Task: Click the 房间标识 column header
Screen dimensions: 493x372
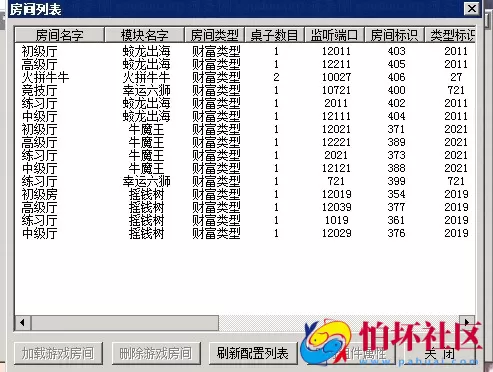Action: tap(395, 35)
